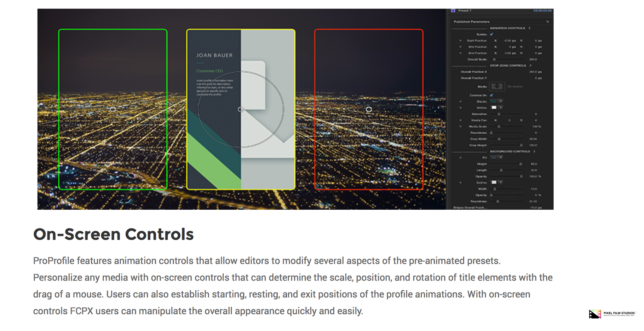Click the Length slider handle
644x331 pixels.
tap(501, 170)
